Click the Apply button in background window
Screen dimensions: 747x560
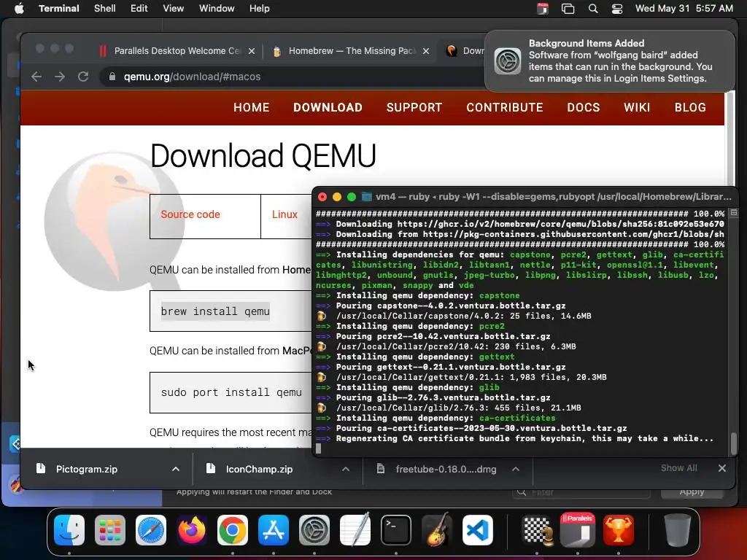pos(692,493)
